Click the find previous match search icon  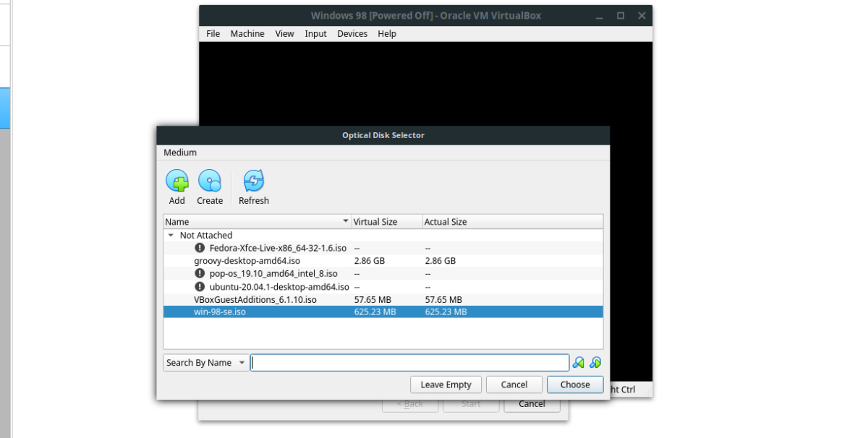point(579,363)
